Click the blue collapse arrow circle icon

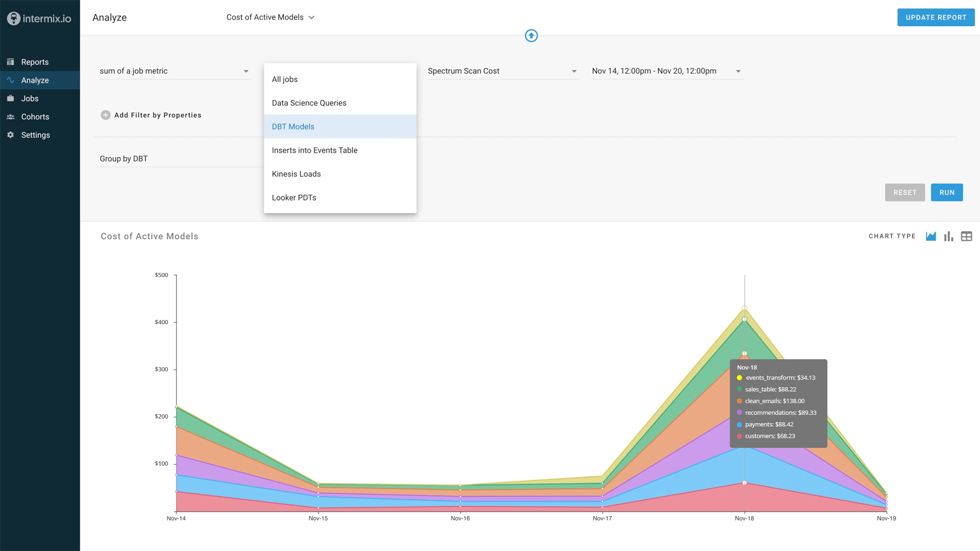point(531,35)
